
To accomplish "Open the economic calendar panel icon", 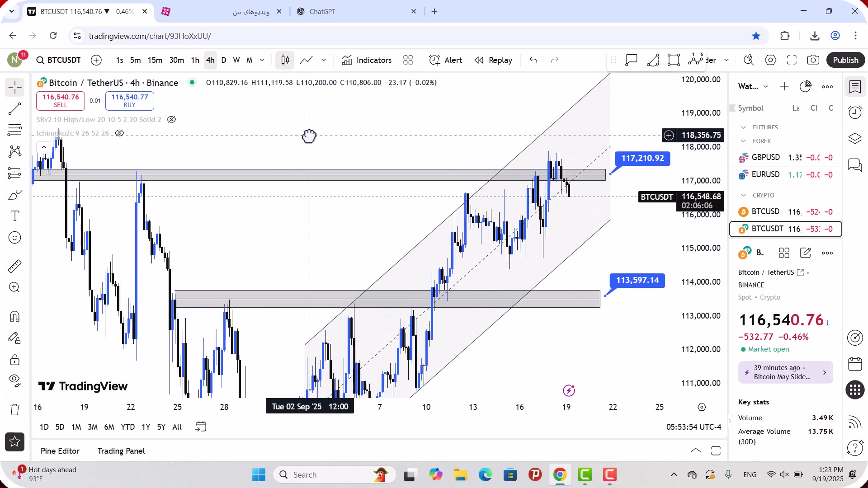I will (855, 364).
